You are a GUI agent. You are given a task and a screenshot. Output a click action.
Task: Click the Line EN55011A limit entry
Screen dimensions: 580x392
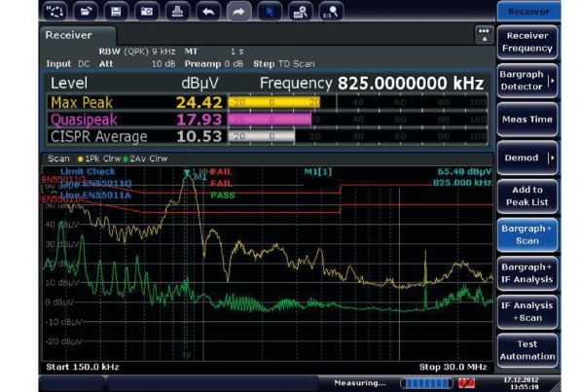[95, 196]
